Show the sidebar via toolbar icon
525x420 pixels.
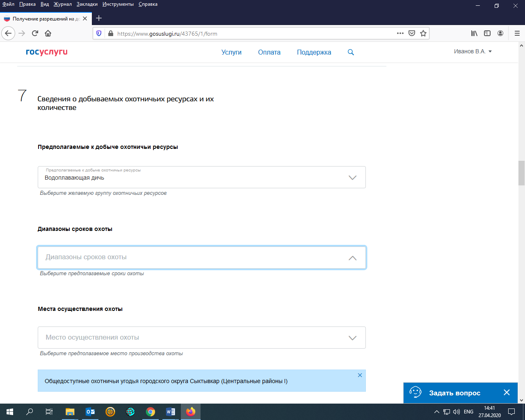point(487,34)
